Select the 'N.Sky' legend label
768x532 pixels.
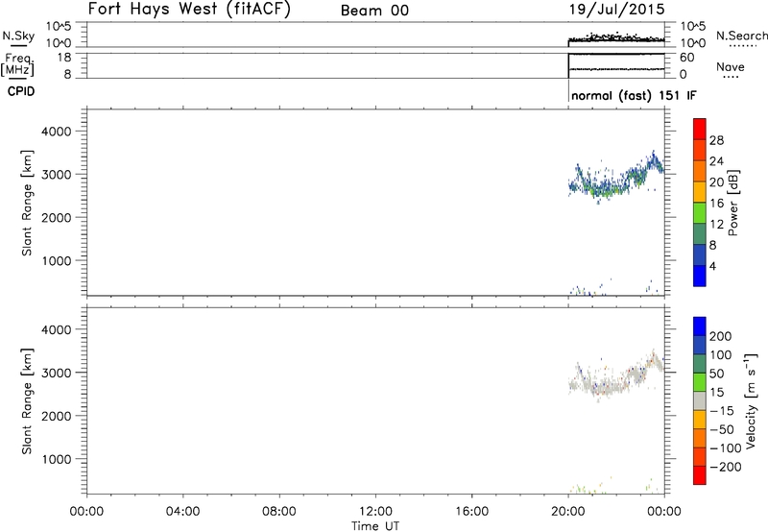click(18, 36)
